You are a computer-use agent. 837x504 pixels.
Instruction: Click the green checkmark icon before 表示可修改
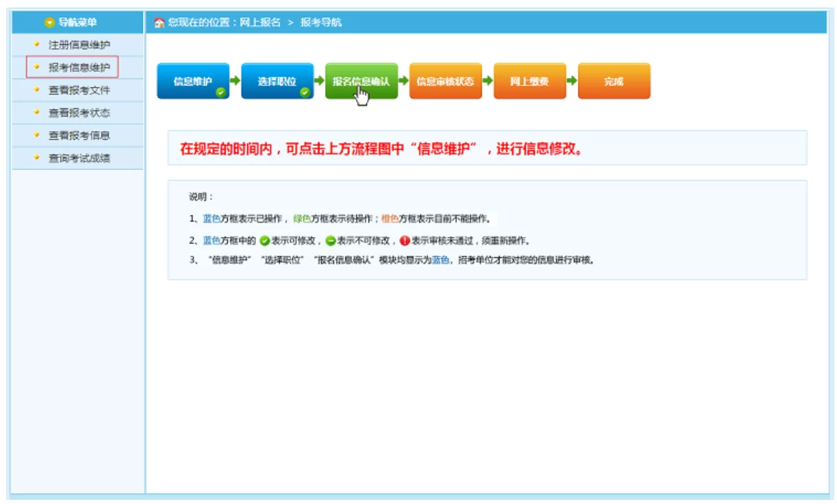(264, 241)
